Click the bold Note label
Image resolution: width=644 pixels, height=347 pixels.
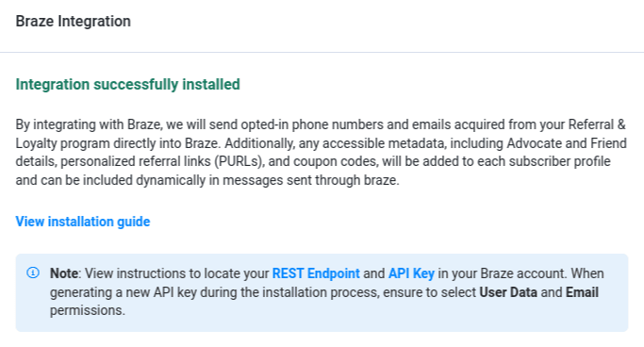[64, 273]
